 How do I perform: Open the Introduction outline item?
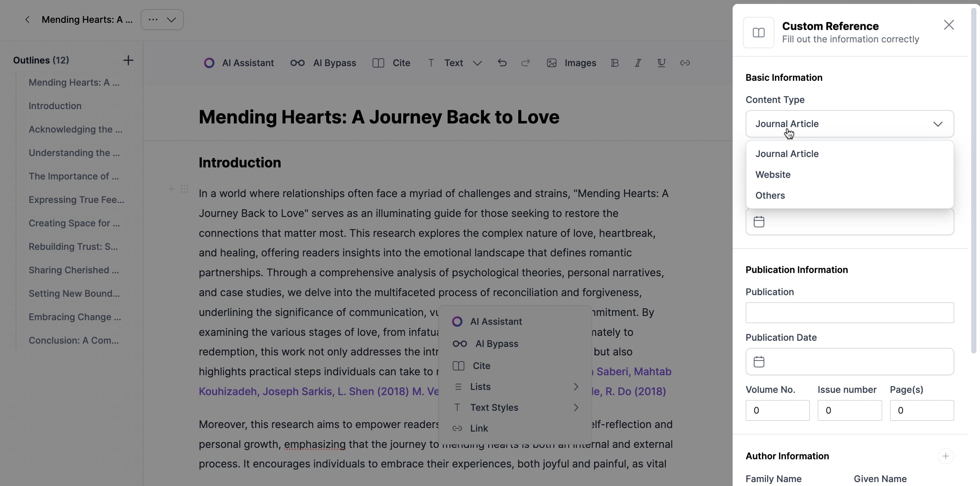(x=55, y=106)
